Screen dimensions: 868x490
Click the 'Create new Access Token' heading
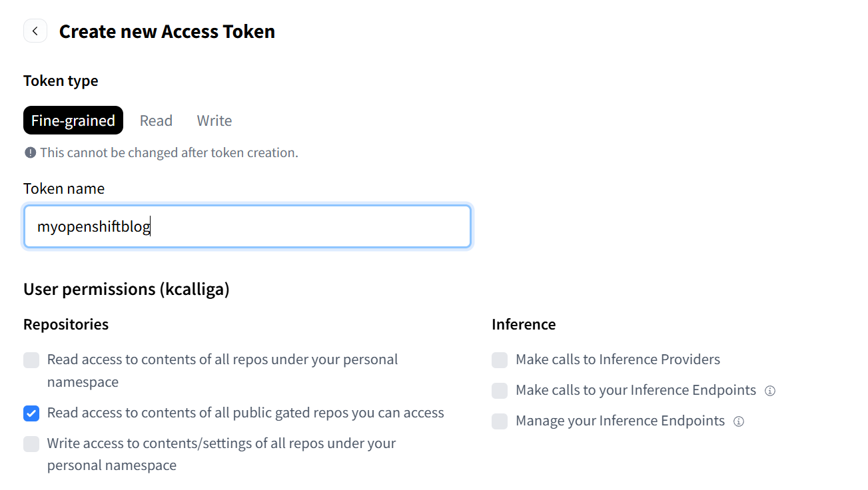[x=167, y=31]
